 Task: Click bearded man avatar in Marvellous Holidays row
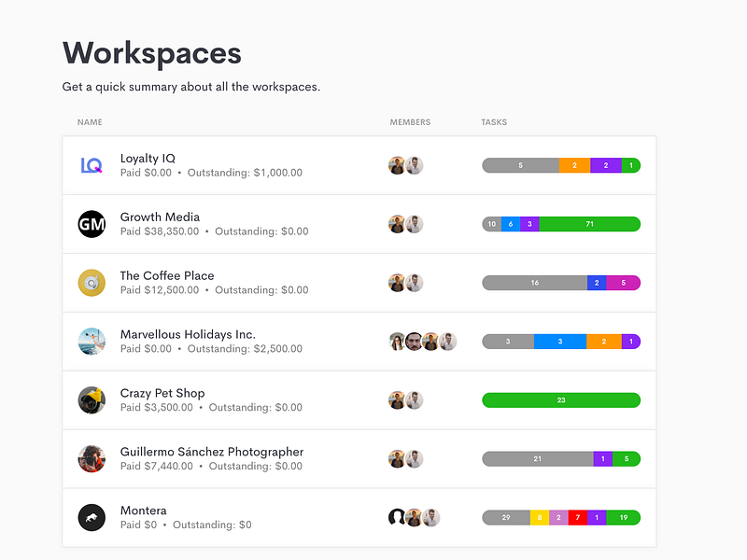(x=414, y=342)
